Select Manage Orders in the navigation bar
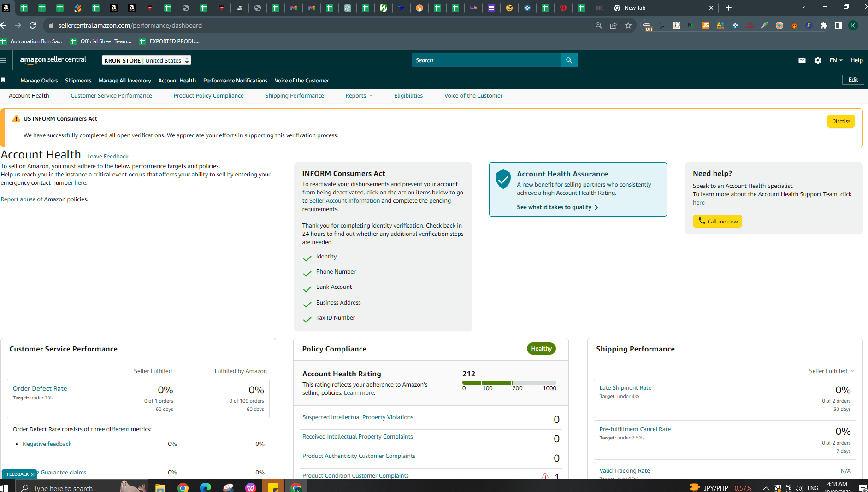 [x=39, y=80]
